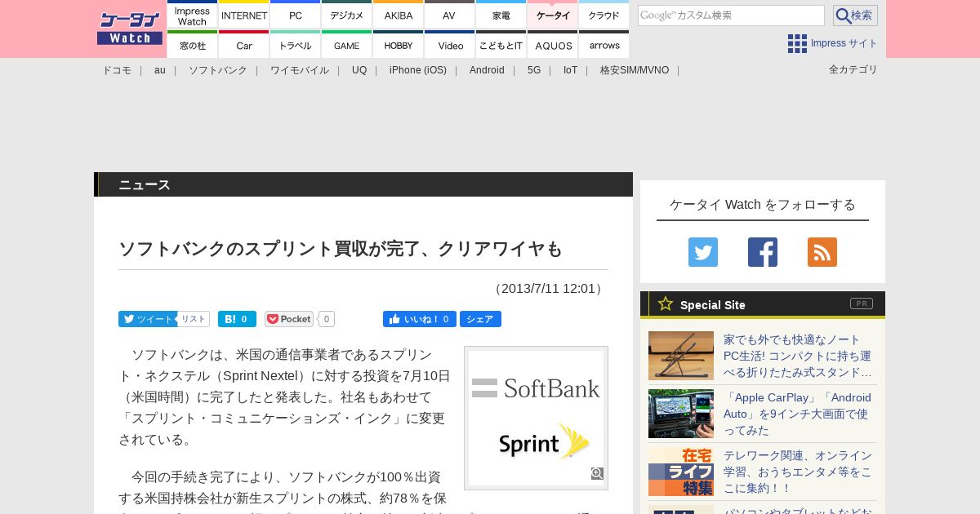Click the Facebook シェア button
The image size is (980, 514).
[x=480, y=319]
